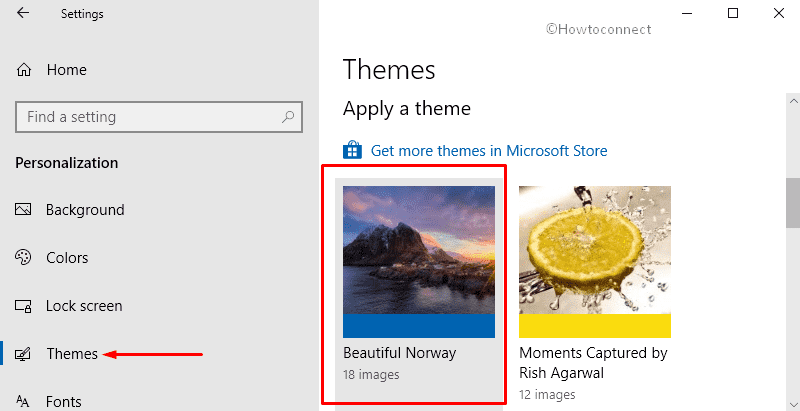This screenshot has width=800, height=411.
Task: Open Home via its house icon
Action: coord(24,70)
